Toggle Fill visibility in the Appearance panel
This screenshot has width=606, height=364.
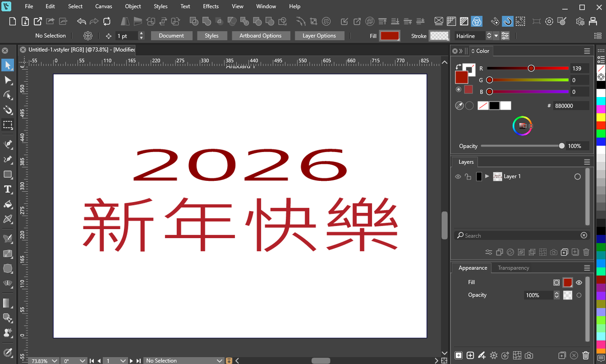pyautogui.click(x=579, y=283)
